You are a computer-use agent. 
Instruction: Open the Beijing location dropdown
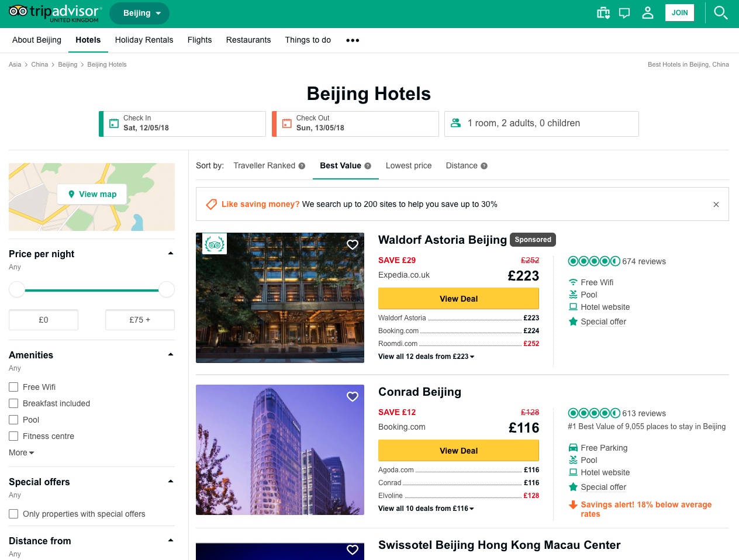tap(139, 13)
